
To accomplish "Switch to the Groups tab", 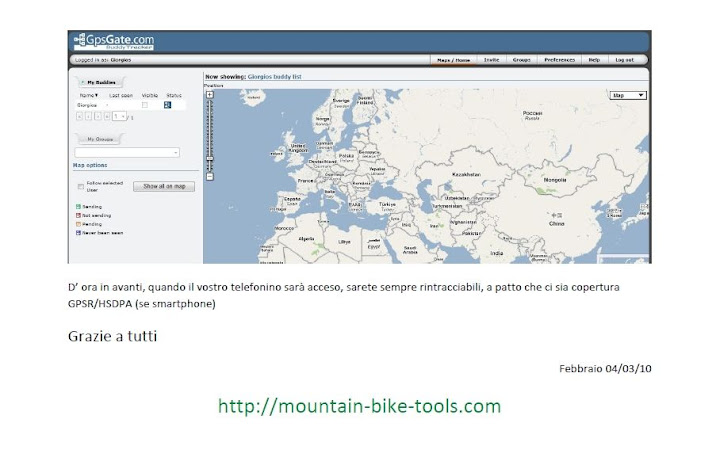I will (521, 60).
